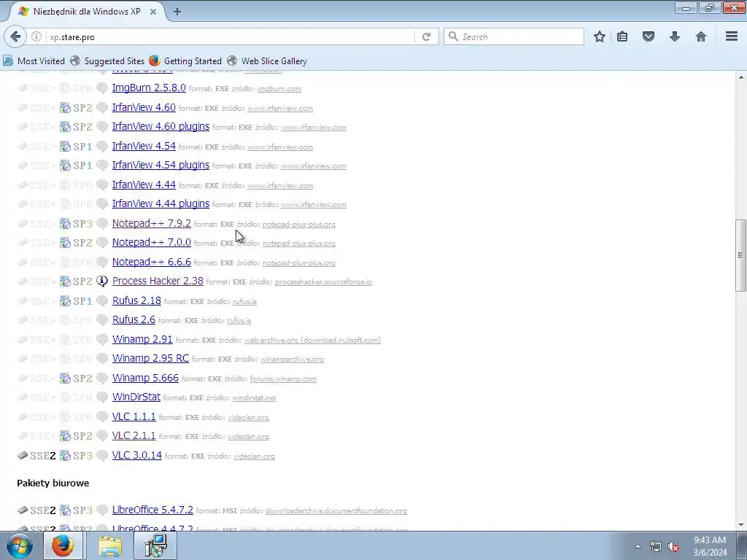Open the VLC 3.0.14 download link
747x560 pixels.
tap(136, 455)
